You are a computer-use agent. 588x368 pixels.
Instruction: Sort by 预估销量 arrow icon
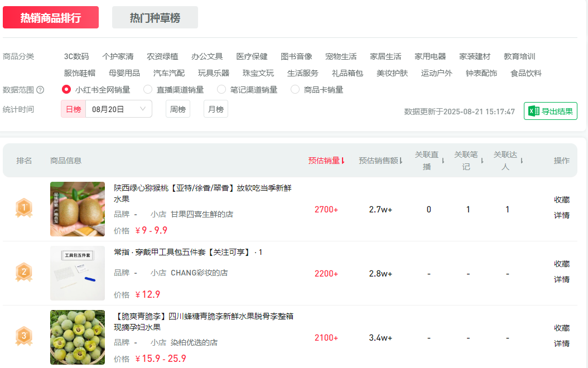343,161
